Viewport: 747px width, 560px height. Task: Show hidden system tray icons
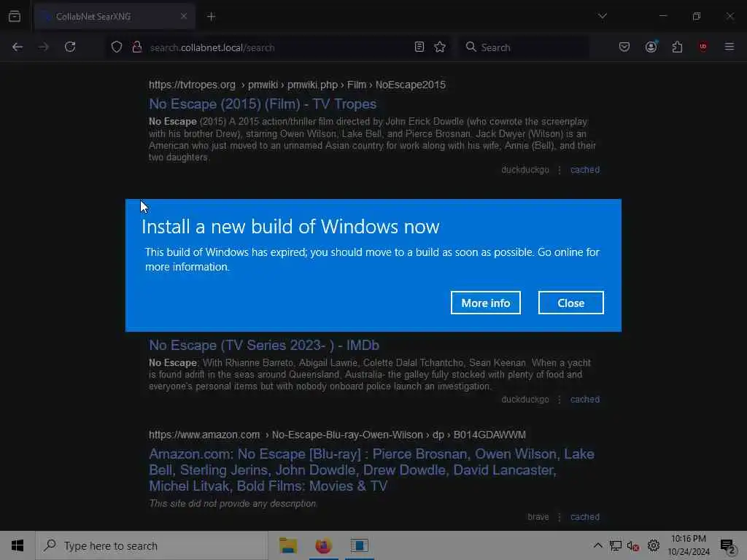[x=597, y=545]
